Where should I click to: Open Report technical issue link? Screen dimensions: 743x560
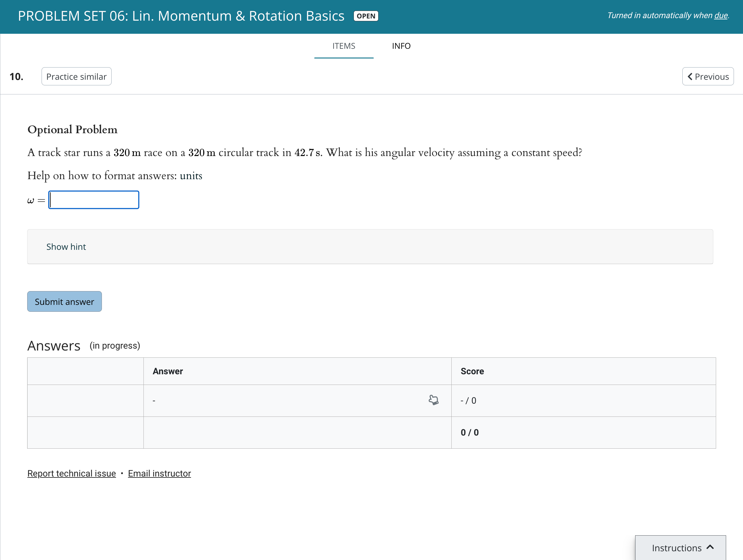(72, 473)
